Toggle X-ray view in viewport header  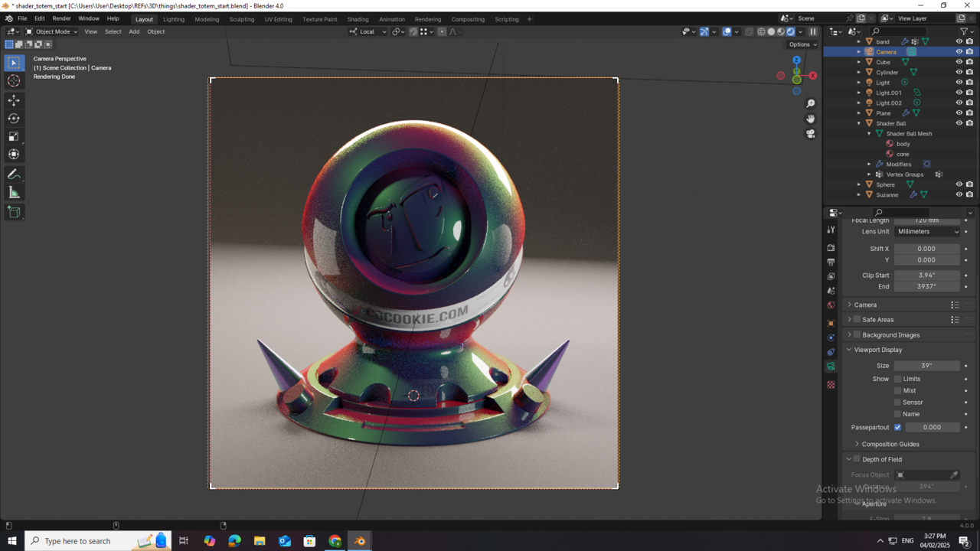tap(750, 32)
